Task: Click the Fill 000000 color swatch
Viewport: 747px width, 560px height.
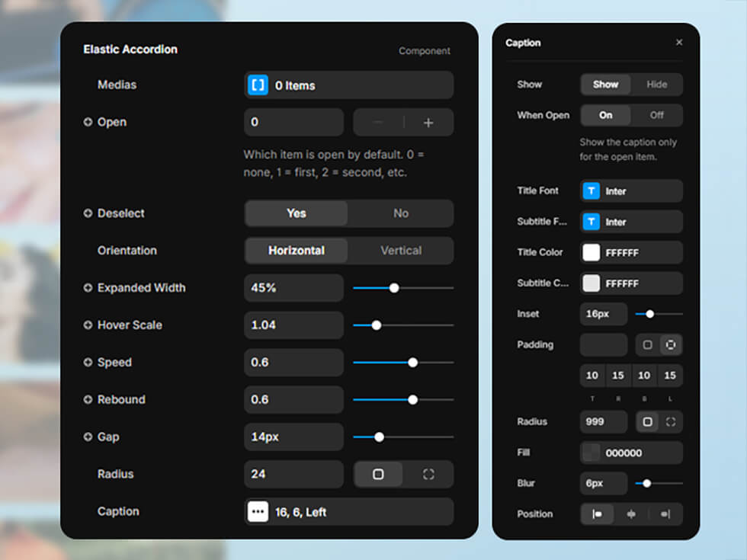Action: pos(592,453)
